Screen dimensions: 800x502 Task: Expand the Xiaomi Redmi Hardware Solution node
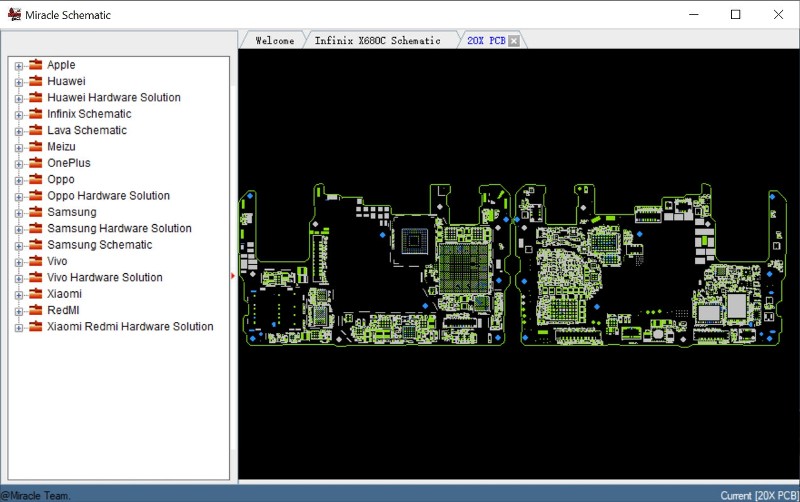tap(19, 327)
